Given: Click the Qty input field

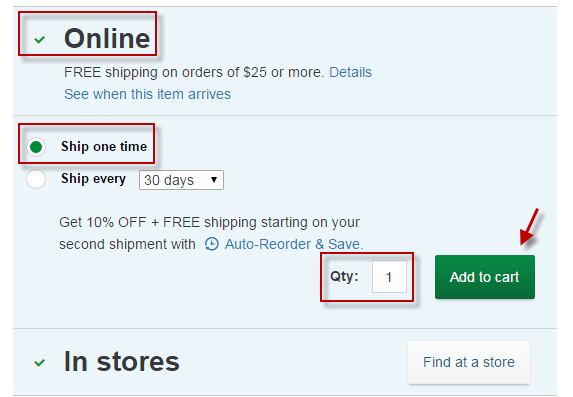Looking at the screenshot, I should [x=389, y=276].
